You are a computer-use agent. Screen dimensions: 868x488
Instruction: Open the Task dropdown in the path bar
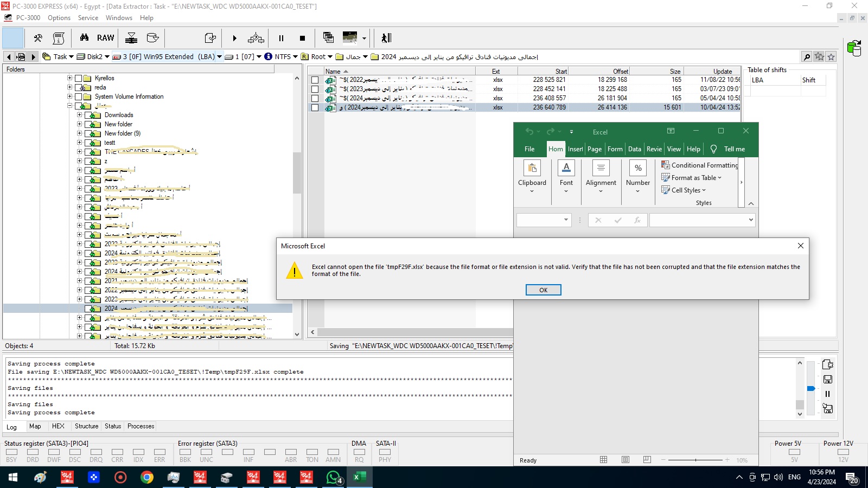pos(71,56)
